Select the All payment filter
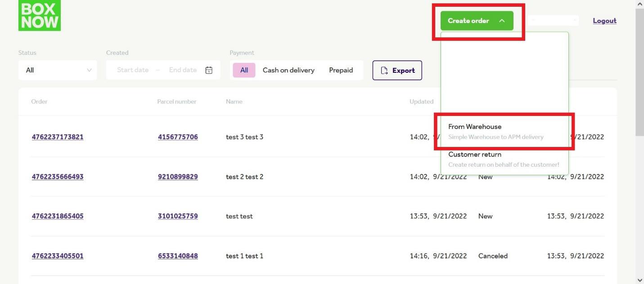Viewport: 644px width, 284px height. coord(244,70)
